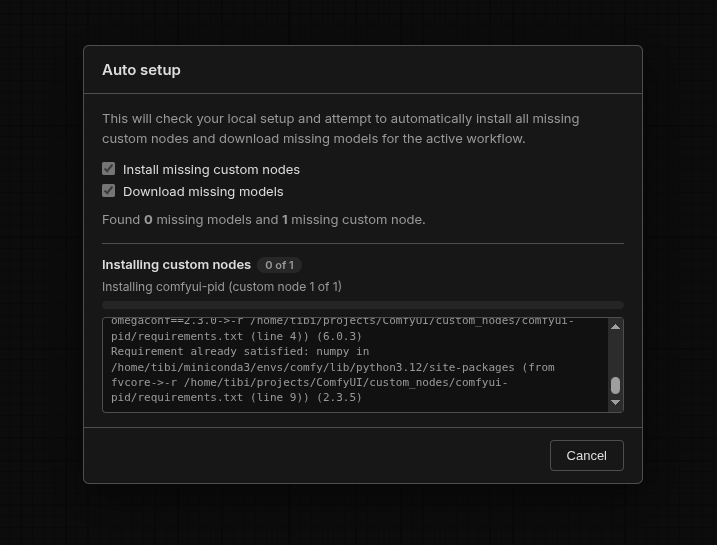
Task: Click the log scrollbar down arrow
Action: [615, 402]
